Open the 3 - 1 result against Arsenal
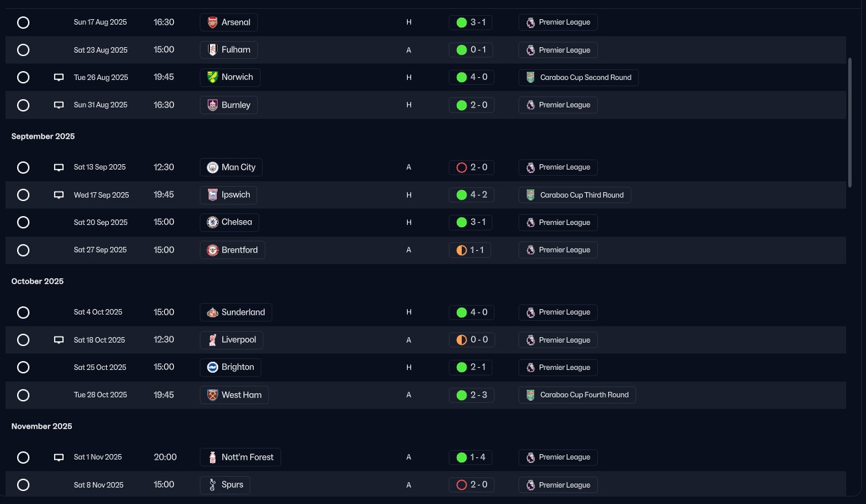The width and height of the screenshot is (866, 504). click(x=471, y=23)
